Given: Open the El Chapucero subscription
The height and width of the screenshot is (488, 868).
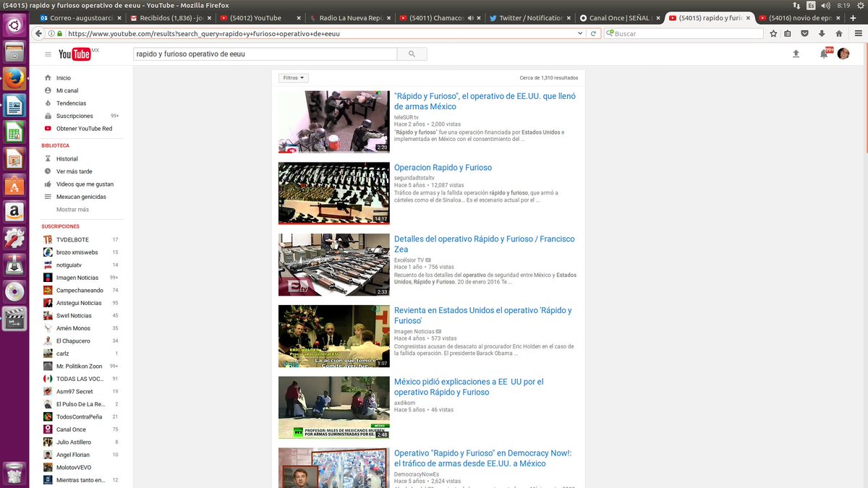Looking at the screenshot, I should coord(73,341).
